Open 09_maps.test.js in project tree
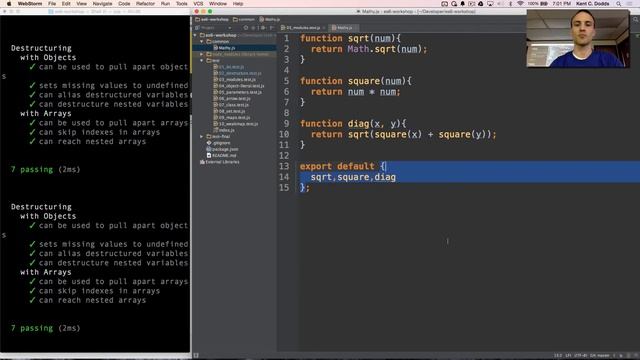 pos(231,118)
